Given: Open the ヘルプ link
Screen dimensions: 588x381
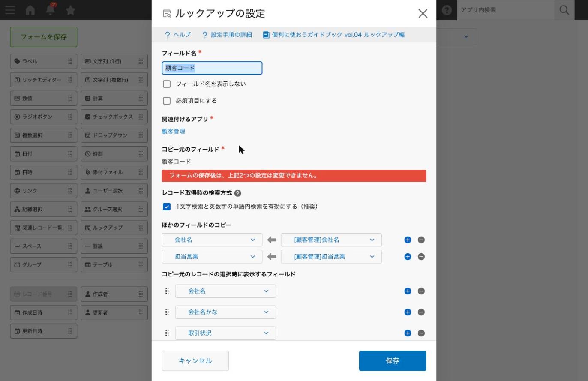Looking at the screenshot, I should click(x=178, y=35).
